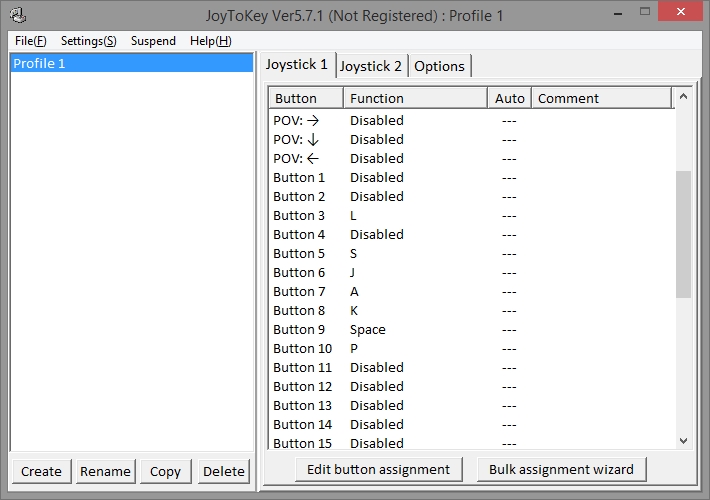Switch to the Options tab

pos(439,66)
